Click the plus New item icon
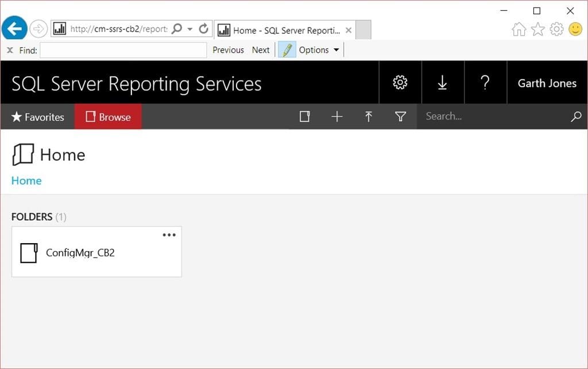This screenshot has width=588, height=369. (336, 116)
